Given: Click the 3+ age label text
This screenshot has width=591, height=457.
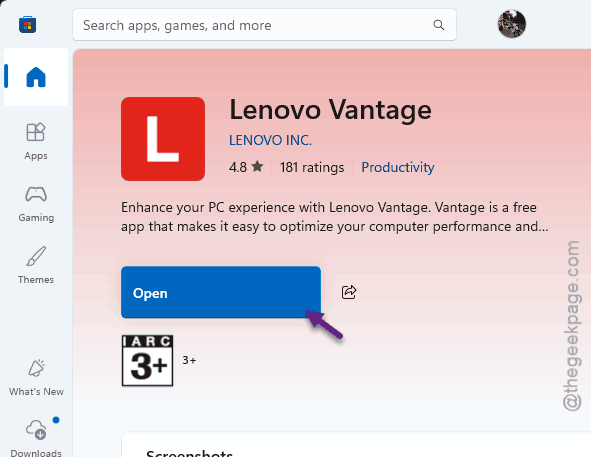Looking at the screenshot, I should [x=189, y=360].
